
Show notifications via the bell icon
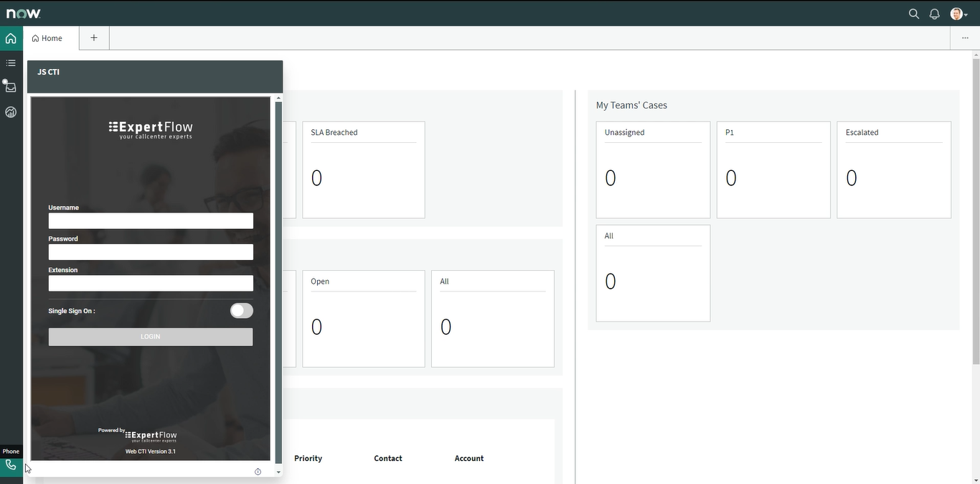[934, 14]
